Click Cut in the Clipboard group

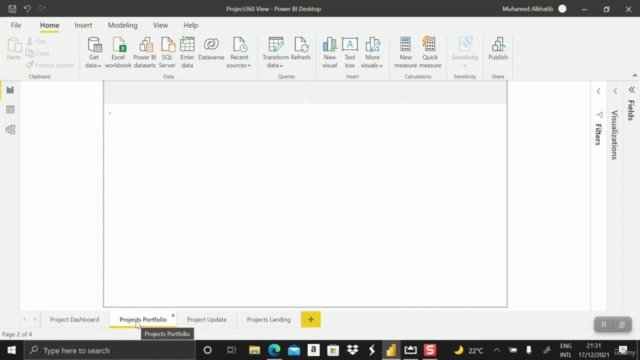click(36, 41)
